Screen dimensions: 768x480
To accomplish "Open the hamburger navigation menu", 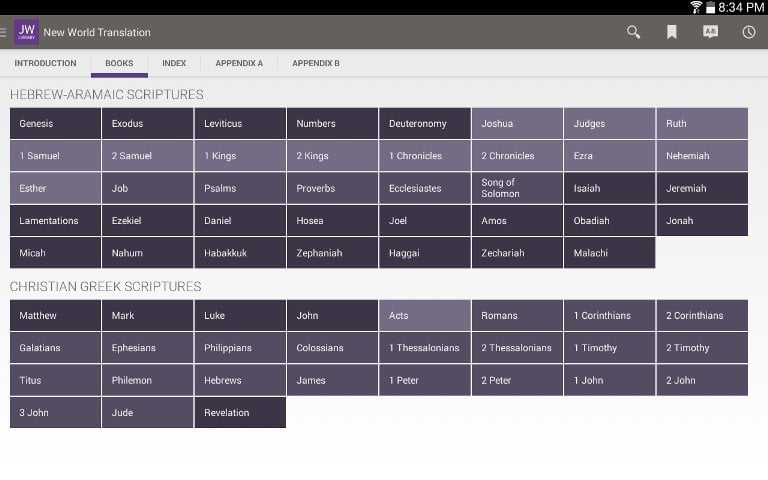I will pos(4,32).
